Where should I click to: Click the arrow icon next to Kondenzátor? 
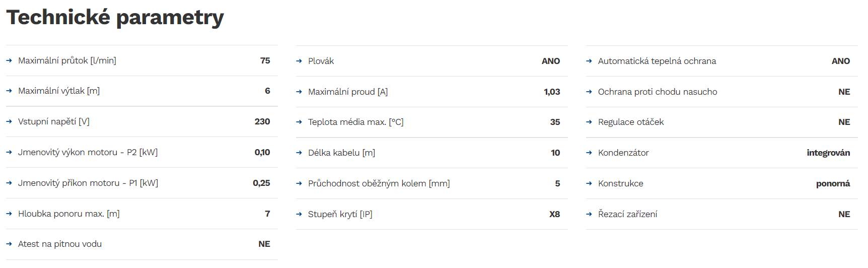tap(589, 153)
